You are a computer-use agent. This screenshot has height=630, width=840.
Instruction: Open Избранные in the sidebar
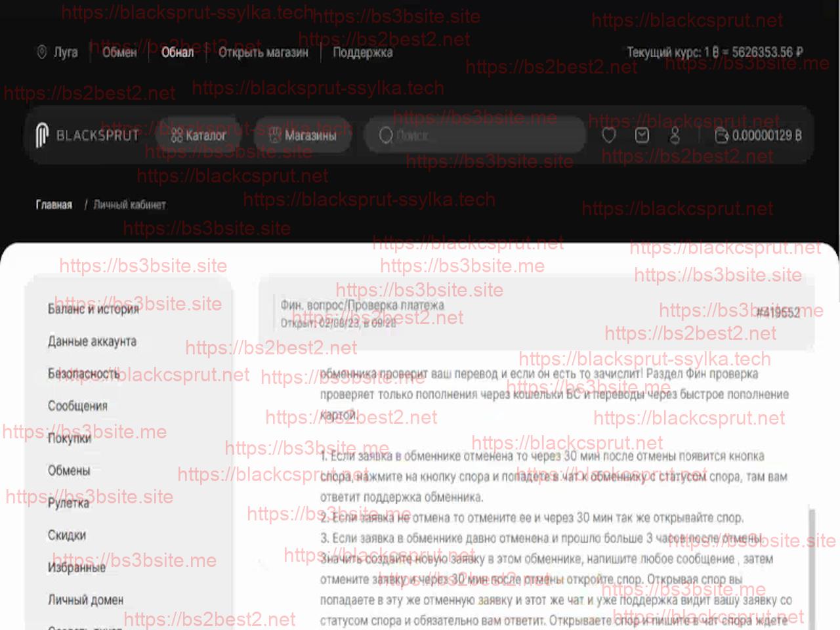[x=76, y=568]
